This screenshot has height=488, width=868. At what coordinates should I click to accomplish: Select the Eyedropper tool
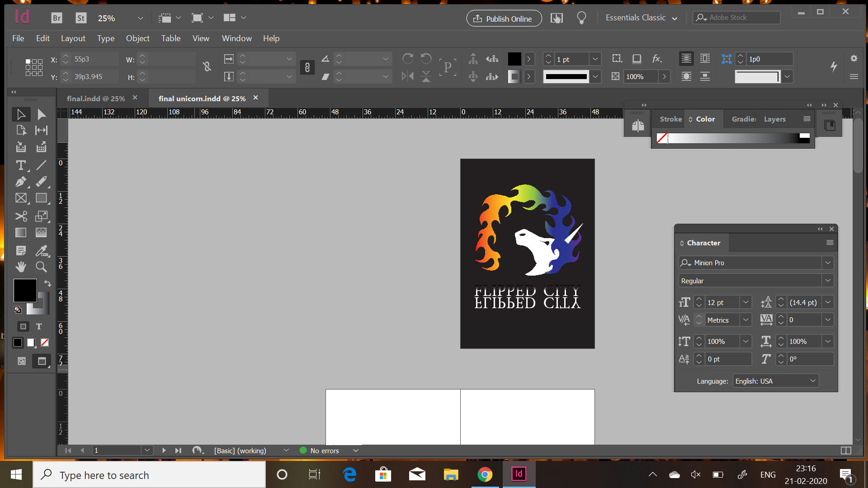coord(41,250)
